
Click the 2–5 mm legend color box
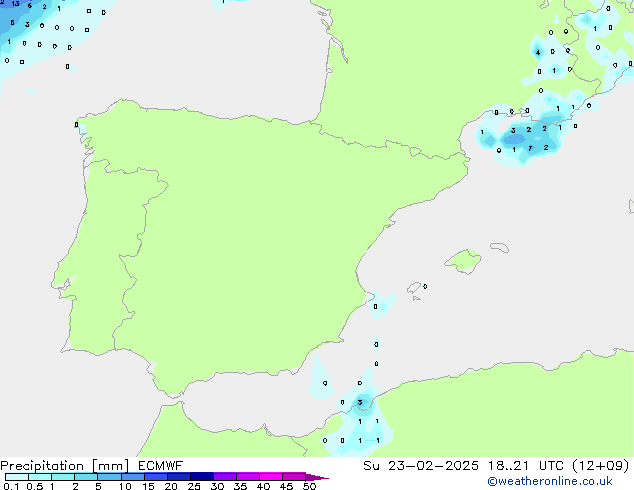pyautogui.click(x=86, y=477)
